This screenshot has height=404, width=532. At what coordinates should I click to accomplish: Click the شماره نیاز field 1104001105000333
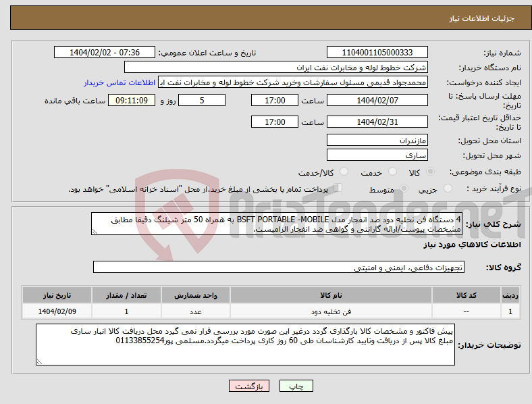click(x=377, y=52)
